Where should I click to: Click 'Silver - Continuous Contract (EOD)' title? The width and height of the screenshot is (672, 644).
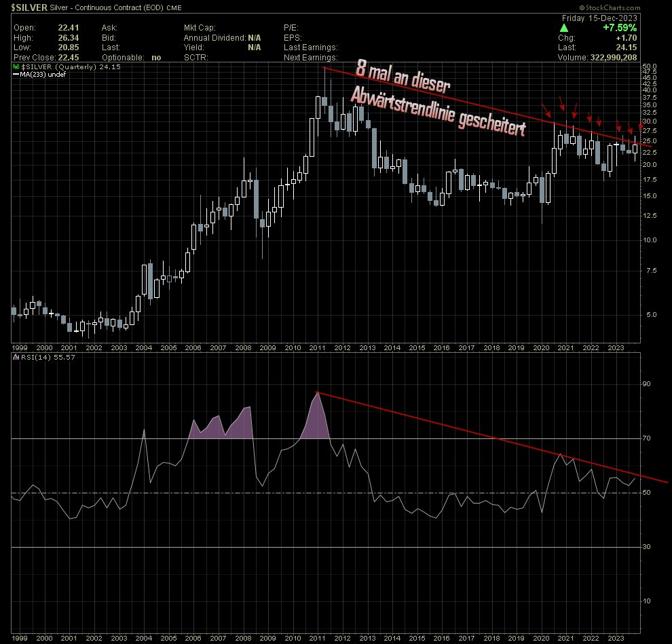[107, 7]
